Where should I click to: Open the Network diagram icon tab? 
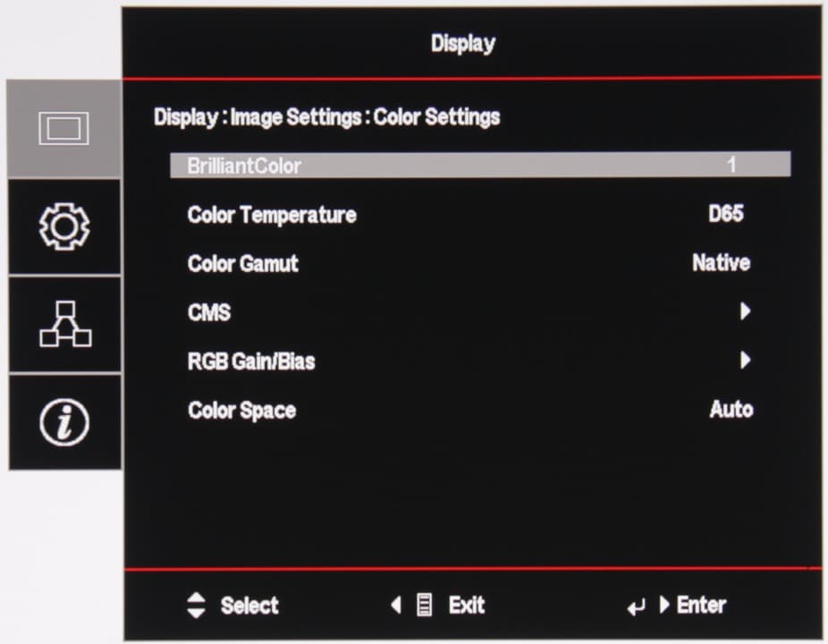(x=64, y=324)
